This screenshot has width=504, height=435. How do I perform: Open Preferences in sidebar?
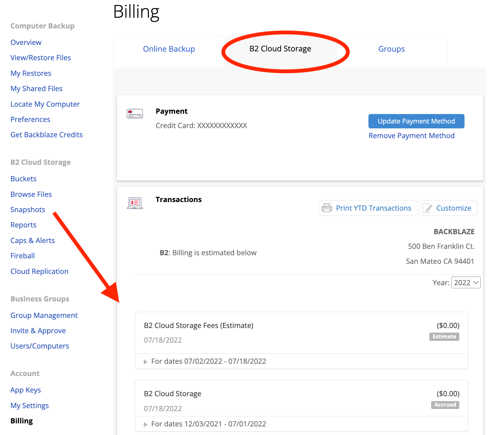click(x=30, y=120)
